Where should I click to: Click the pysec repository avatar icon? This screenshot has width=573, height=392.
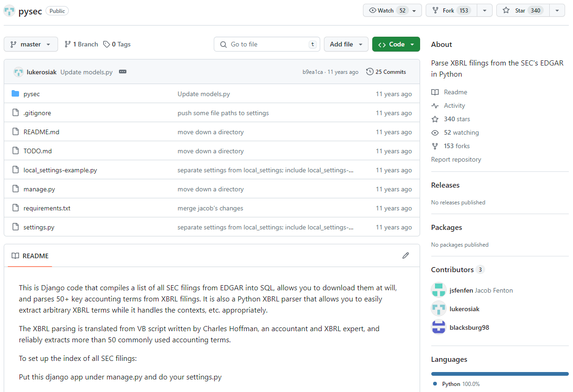pyautogui.click(x=9, y=11)
